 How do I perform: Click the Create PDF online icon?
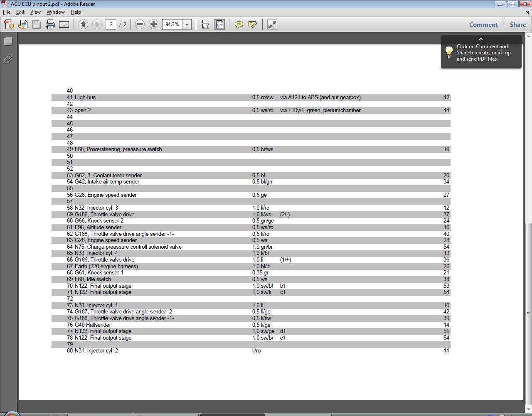coord(9,24)
